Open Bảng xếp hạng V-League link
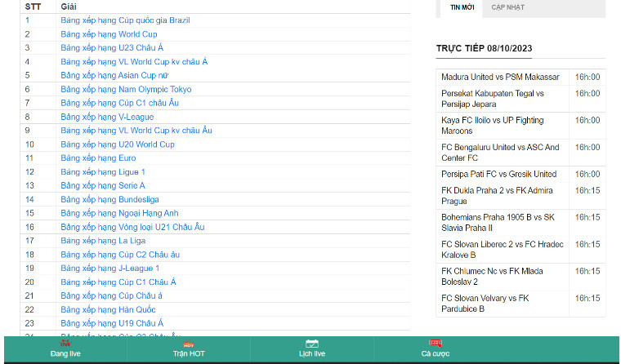 pos(107,117)
